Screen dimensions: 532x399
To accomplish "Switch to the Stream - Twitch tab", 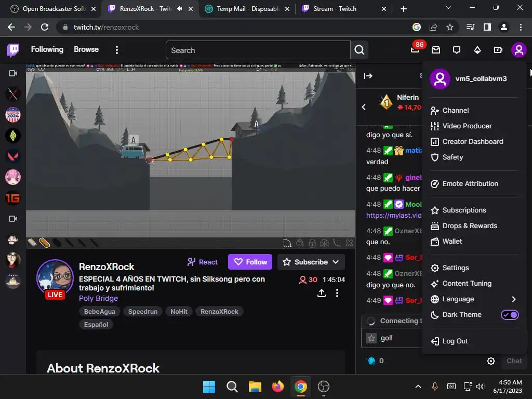I will pos(344,9).
